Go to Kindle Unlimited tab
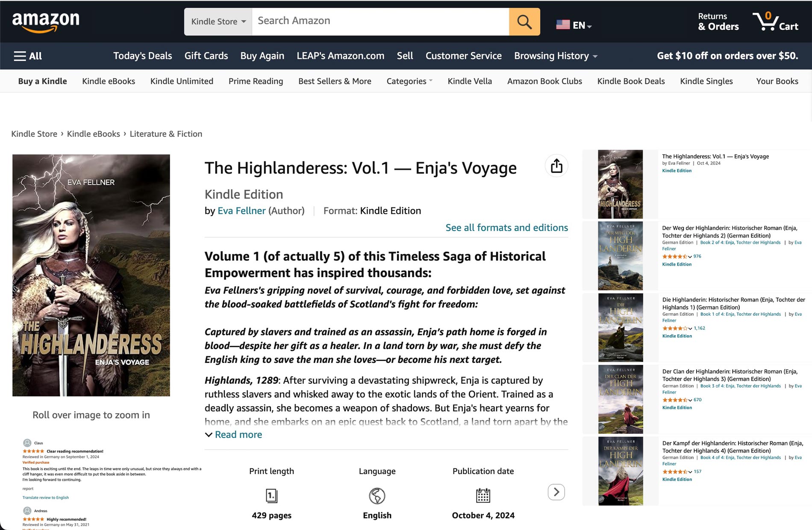The height and width of the screenshot is (530, 812). pyautogui.click(x=182, y=81)
